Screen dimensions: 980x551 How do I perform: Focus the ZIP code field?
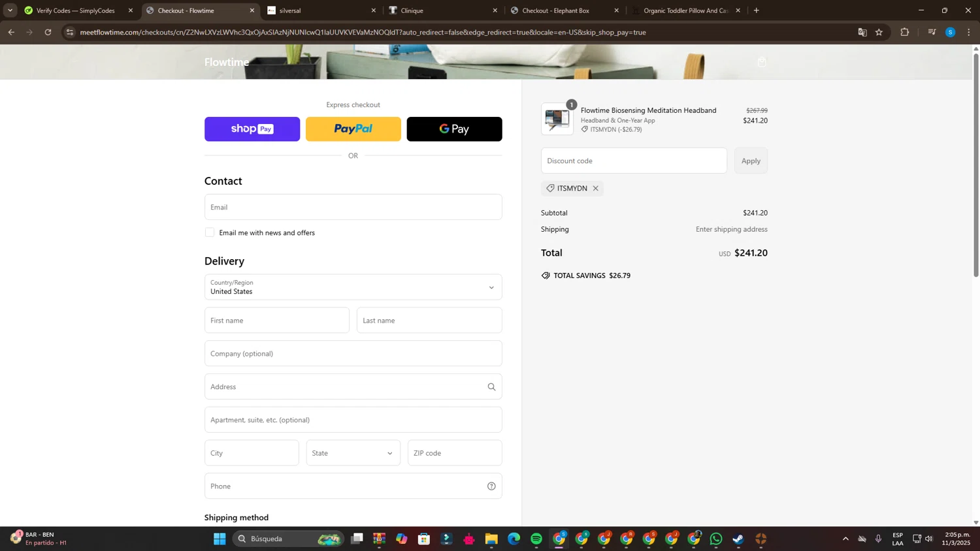455,453
